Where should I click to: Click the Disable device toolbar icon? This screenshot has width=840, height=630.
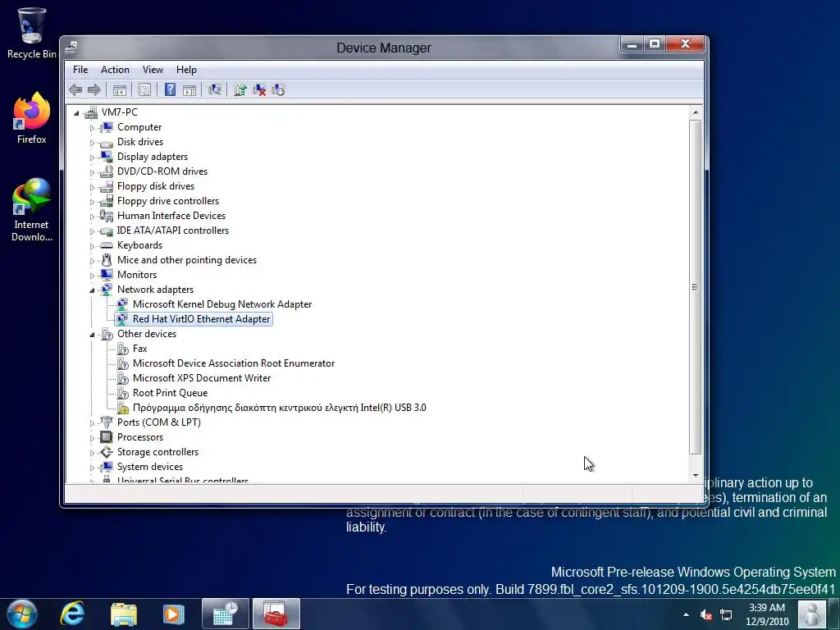click(278, 90)
